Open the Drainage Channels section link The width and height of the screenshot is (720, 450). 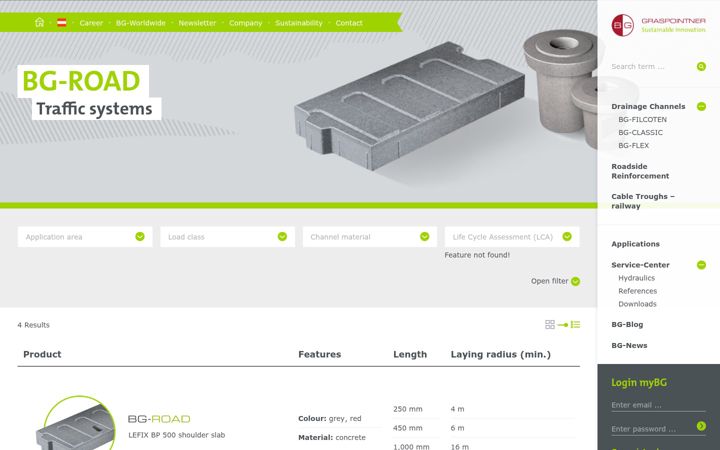[648, 107]
